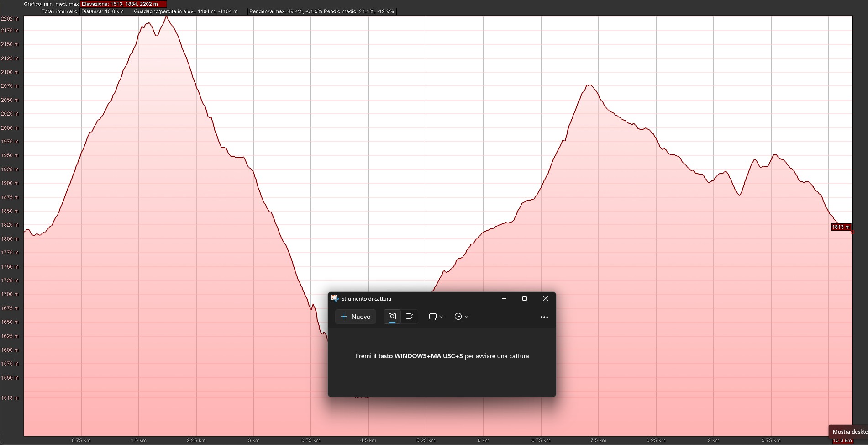
Task: Click the Pendio medio field
Action: (359, 11)
